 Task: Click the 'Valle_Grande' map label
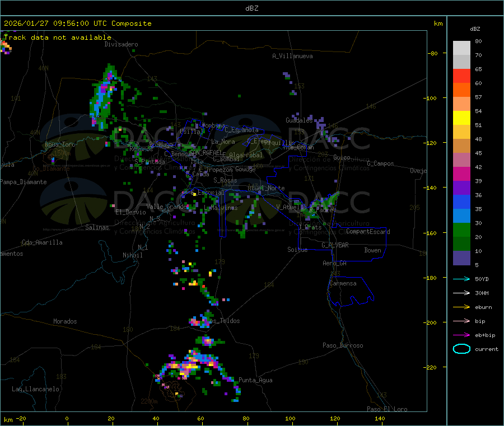coord(167,207)
